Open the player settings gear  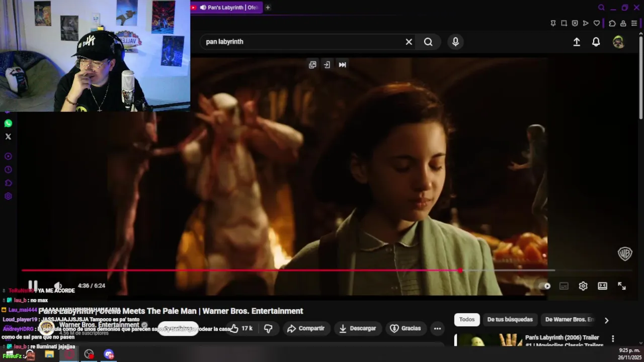(x=583, y=286)
